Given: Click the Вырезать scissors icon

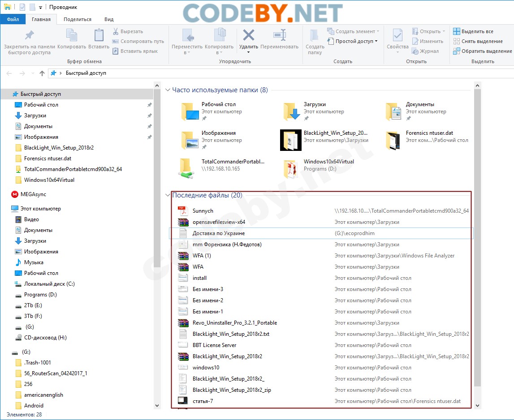Looking at the screenshot, I should pyautogui.click(x=115, y=31).
